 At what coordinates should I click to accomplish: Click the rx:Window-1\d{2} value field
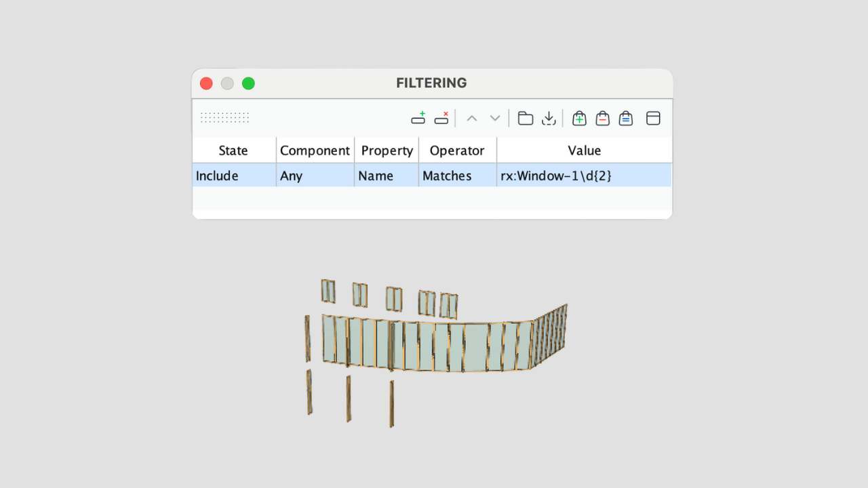point(583,176)
